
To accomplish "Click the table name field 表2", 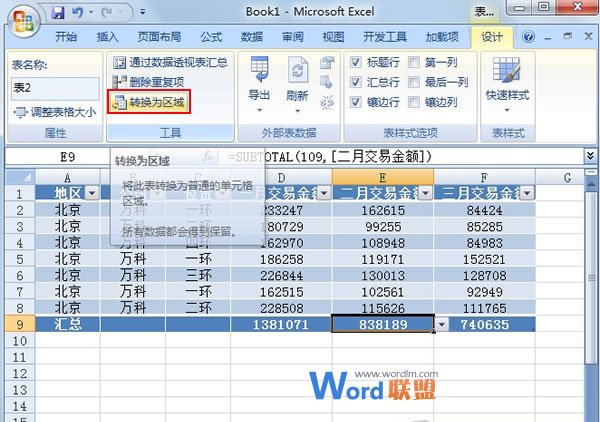I will (x=55, y=88).
